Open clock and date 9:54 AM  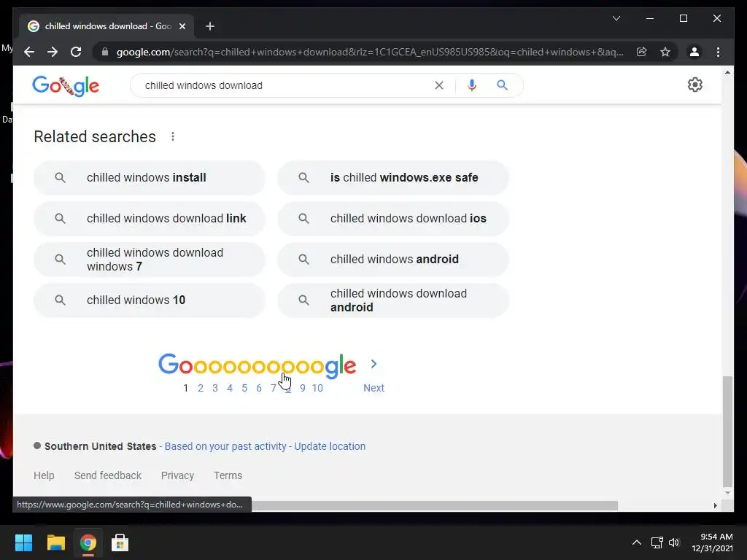(x=712, y=542)
